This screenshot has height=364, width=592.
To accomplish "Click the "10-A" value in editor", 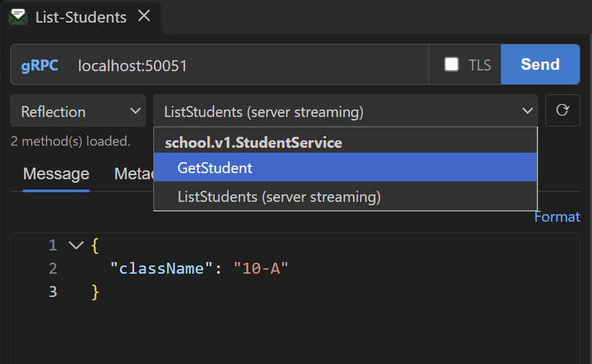I will pos(261,268).
